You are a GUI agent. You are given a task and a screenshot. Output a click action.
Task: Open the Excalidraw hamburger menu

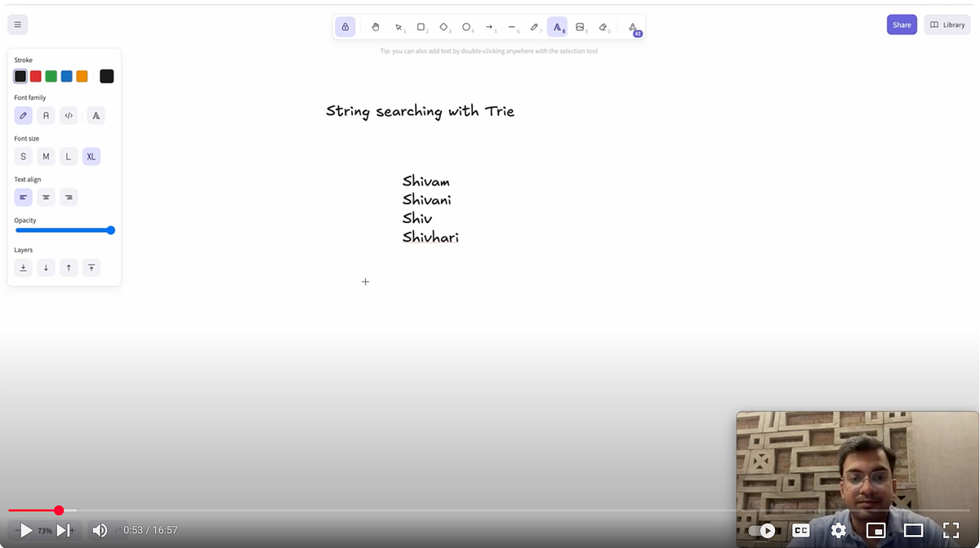(x=17, y=24)
